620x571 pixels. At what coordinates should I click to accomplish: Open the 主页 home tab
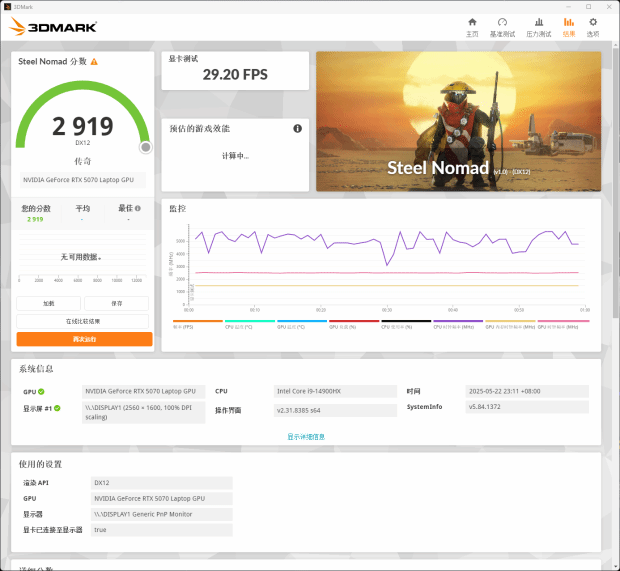[472, 27]
